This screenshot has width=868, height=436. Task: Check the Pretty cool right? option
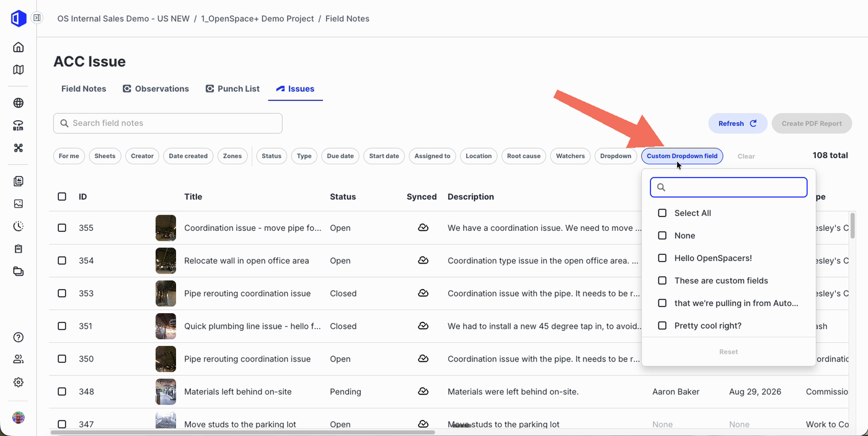(662, 326)
